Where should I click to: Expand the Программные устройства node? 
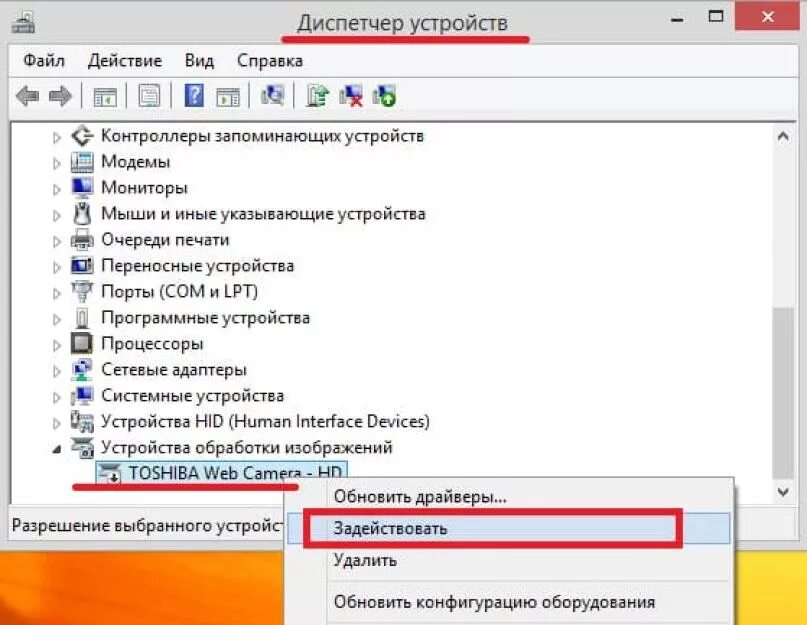(57, 319)
